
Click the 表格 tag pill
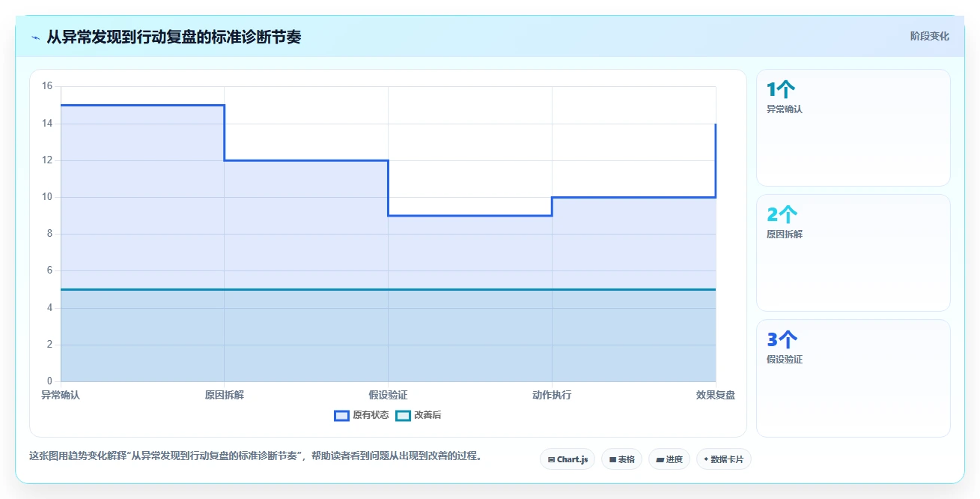(621, 459)
